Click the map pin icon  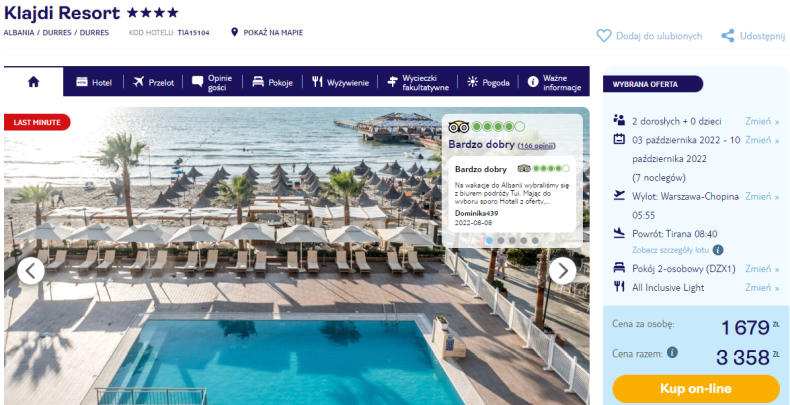click(x=234, y=32)
